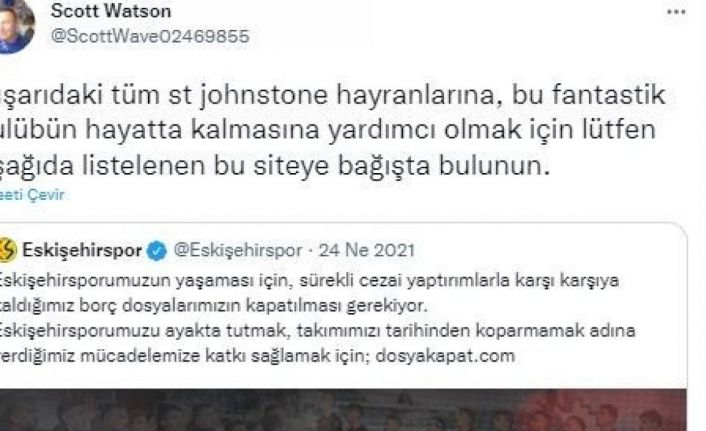Image resolution: width=706 pixels, height=431 pixels.
Task: Click the blue verified badge next to Eskişehirspor
Action: (x=157, y=251)
